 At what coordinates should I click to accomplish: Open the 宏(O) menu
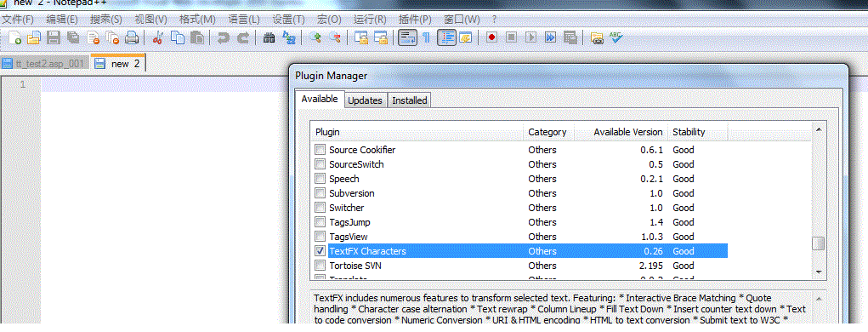coord(329,19)
